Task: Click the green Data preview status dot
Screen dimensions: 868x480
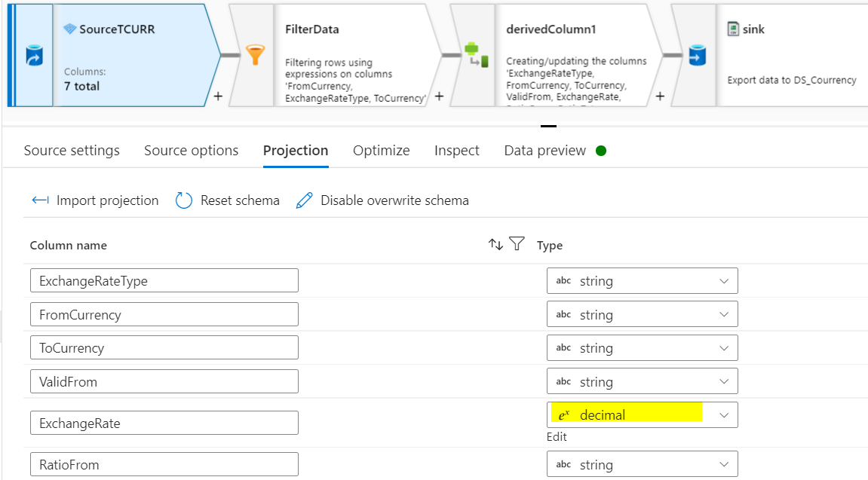Action: click(x=601, y=151)
